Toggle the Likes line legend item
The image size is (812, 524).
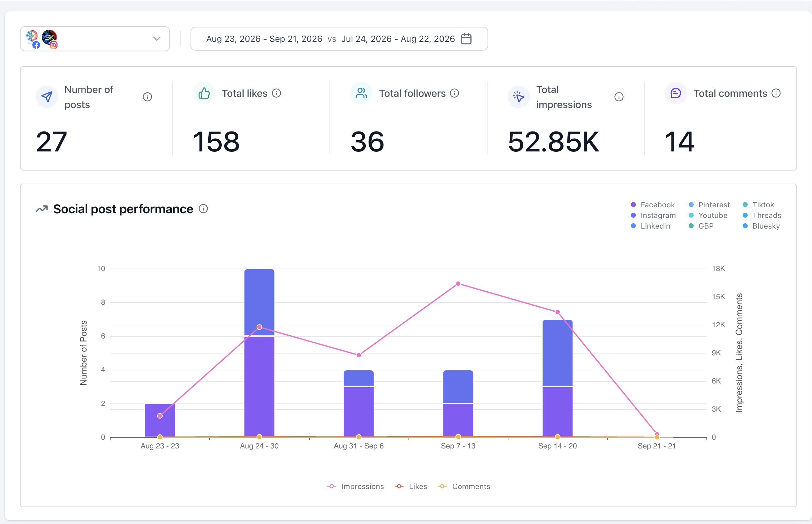click(x=411, y=487)
